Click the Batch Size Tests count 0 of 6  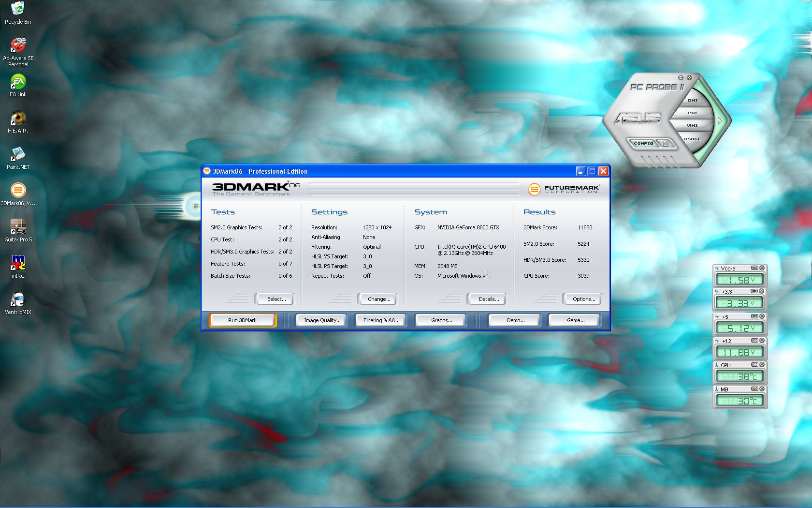285,276
